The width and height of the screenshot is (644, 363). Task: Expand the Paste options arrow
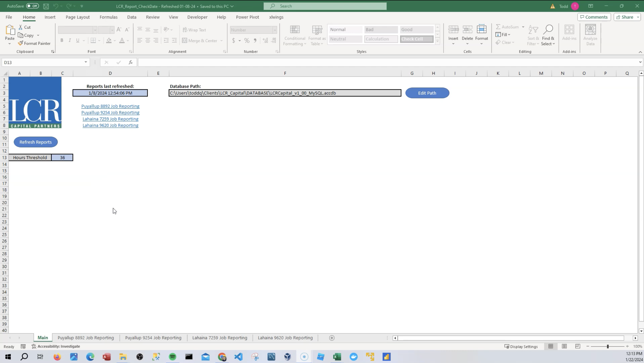pos(10,44)
